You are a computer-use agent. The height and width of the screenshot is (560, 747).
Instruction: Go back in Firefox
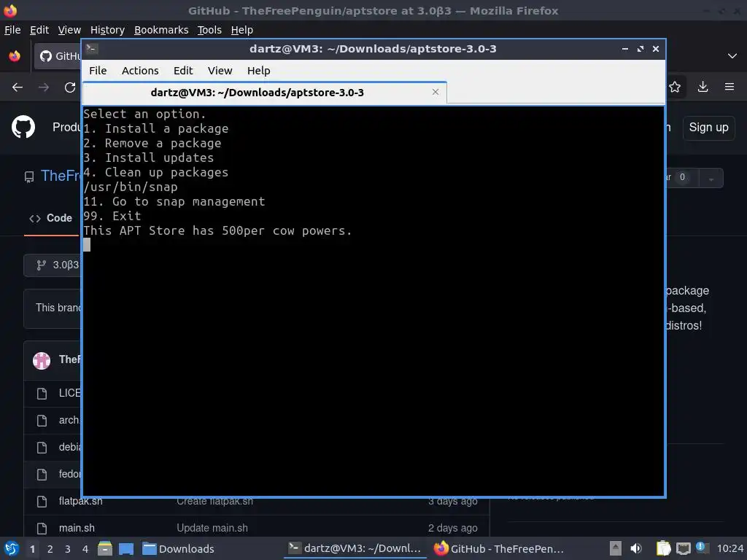tap(18, 87)
